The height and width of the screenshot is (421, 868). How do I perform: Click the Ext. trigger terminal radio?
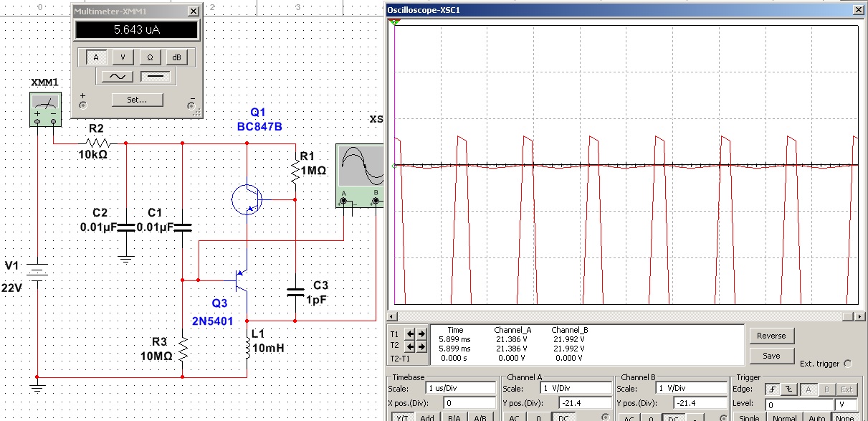tap(849, 363)
